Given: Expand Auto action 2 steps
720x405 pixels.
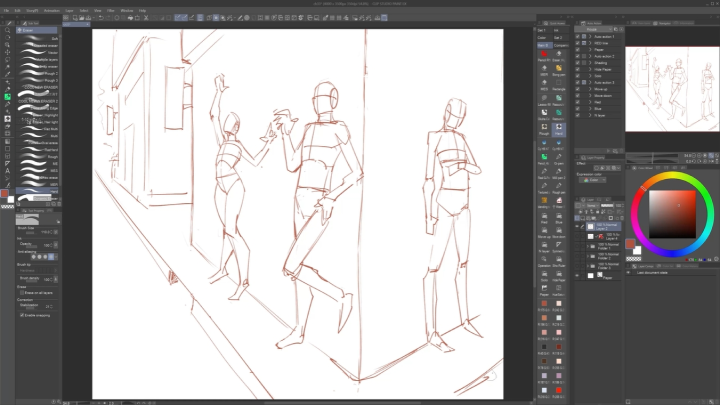Looking at the screenshot, I should pyautogui.click(x=590, y=56).
